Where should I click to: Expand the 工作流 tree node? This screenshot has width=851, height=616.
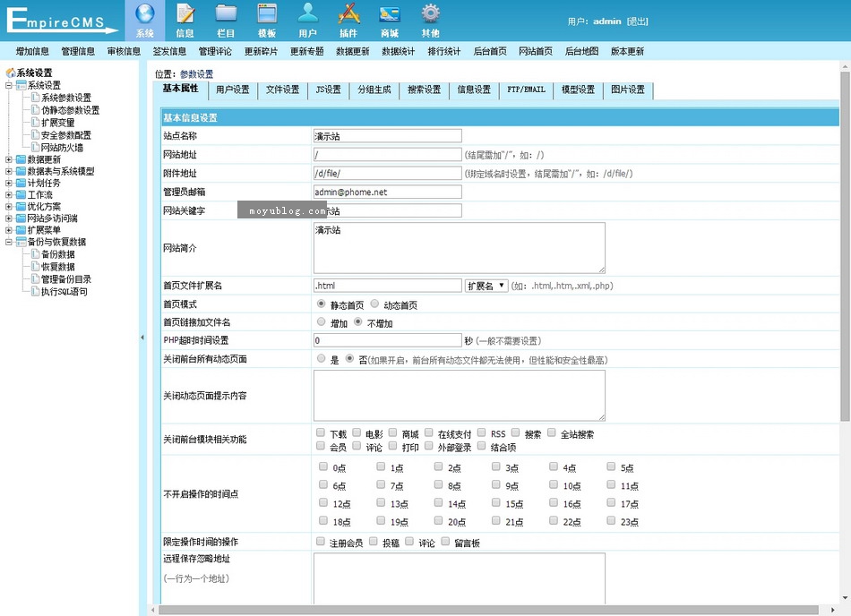(x=9, y=194)
